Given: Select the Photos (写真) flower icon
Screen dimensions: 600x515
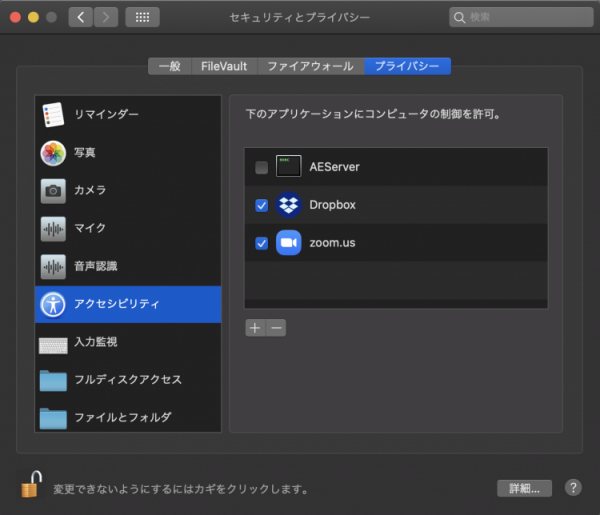Looking at the screenshot, I should (53, 153).
